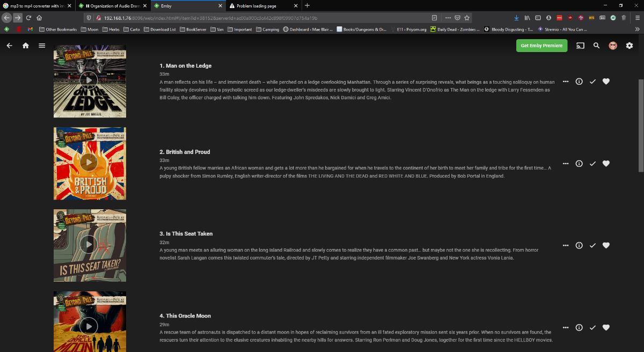Show more bookmarks overflow chevron
644x352 pixels.
click(637, 29)
